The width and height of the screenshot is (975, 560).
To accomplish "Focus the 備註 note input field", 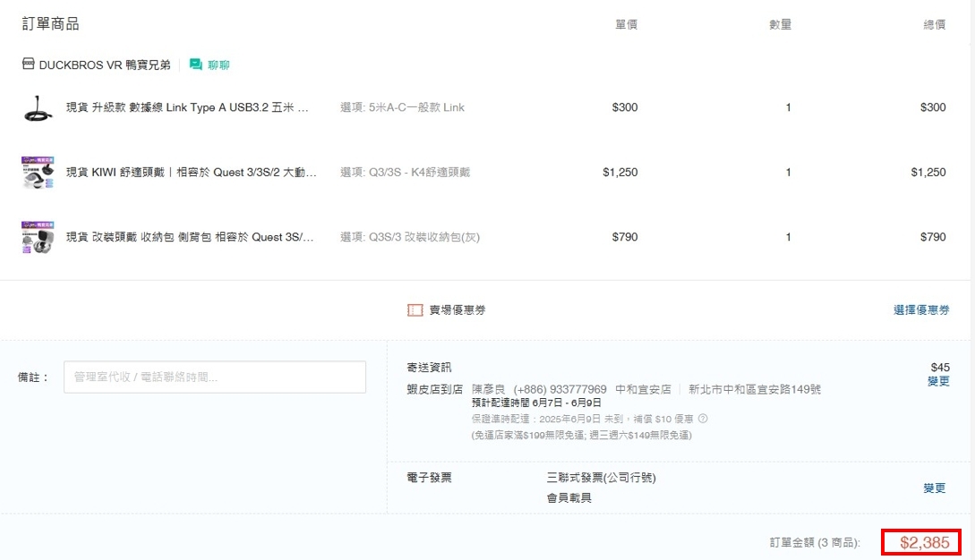I will pos(215,378).
